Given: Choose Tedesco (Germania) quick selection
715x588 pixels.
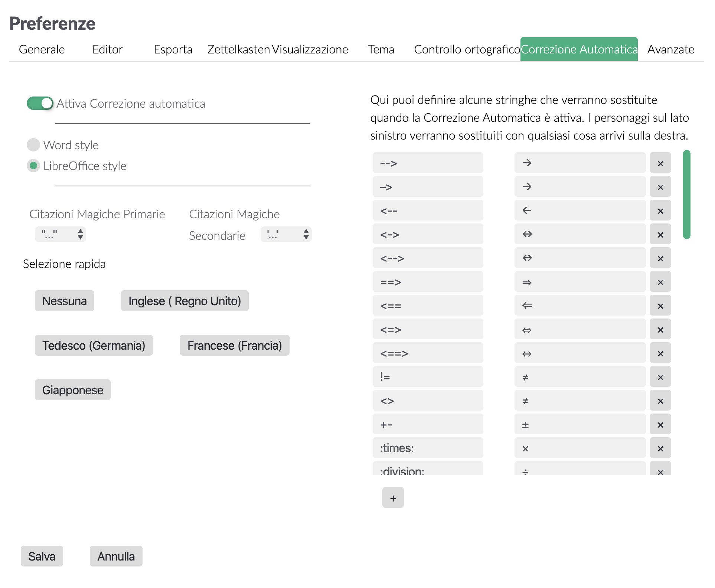Looking at the screenshot, I should 94,345.
